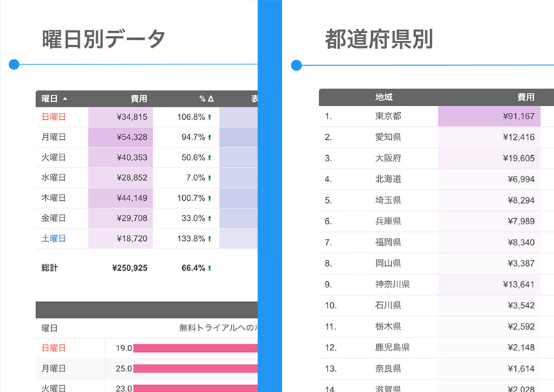Click the sort arrow beside 曜日 header

(x=65, y=99)
